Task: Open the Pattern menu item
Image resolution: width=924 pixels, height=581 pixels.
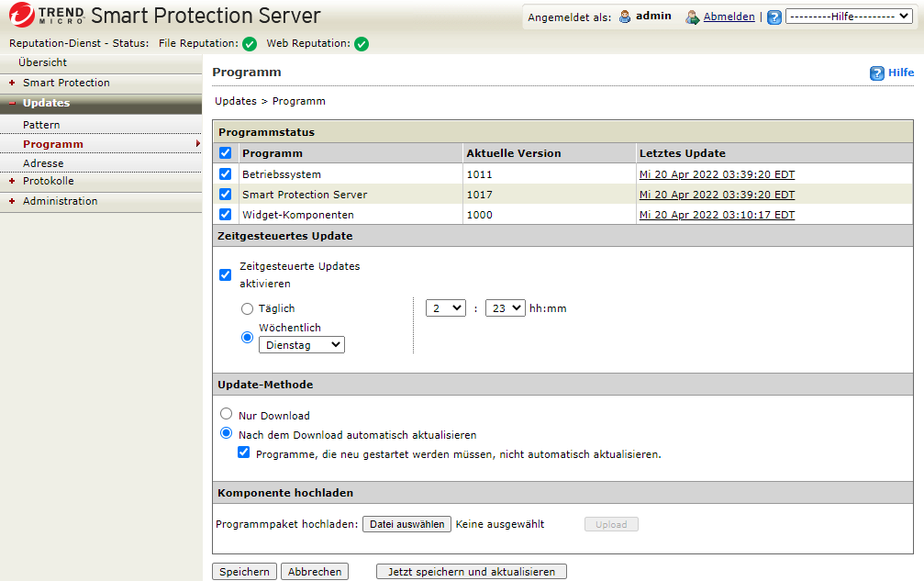Action: 41,124
